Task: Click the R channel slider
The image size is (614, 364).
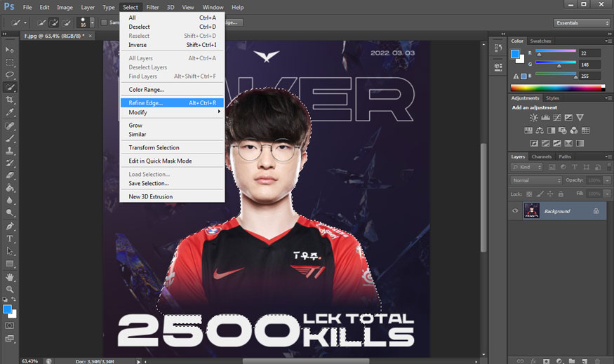Action: tap(556, 52)
